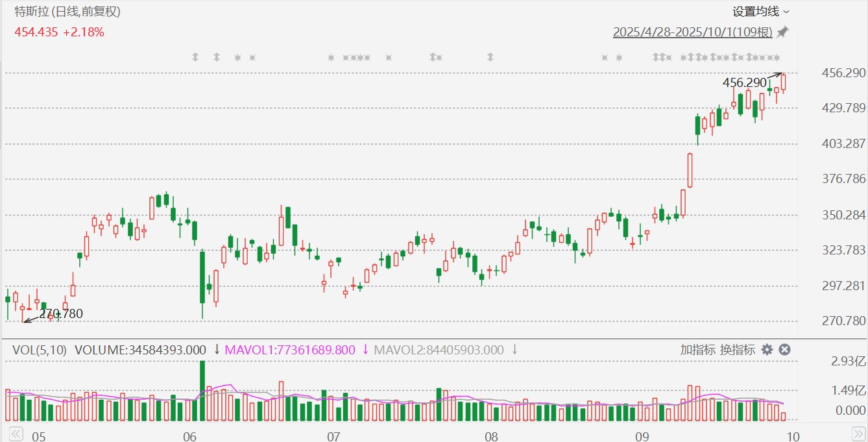
Task: Expand the 设置均线 dropdown
Action: tap(761, 12)
